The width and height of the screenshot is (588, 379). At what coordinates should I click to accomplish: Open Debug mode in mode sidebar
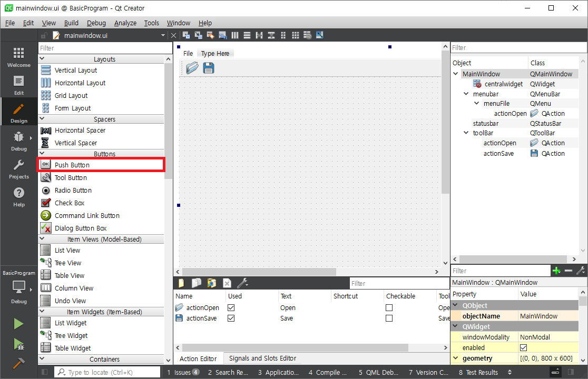click(19, 141)
